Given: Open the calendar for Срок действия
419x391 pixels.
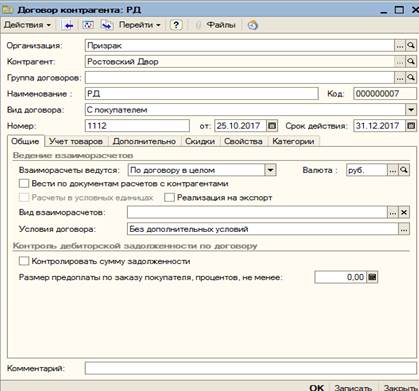Looking at the screenshot, I should pos(411,126).
